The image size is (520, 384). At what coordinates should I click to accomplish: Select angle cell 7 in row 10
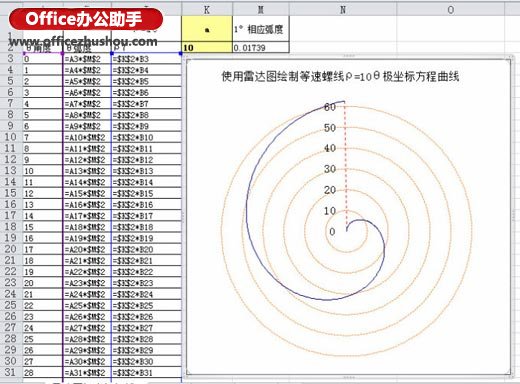coord(43,137)
